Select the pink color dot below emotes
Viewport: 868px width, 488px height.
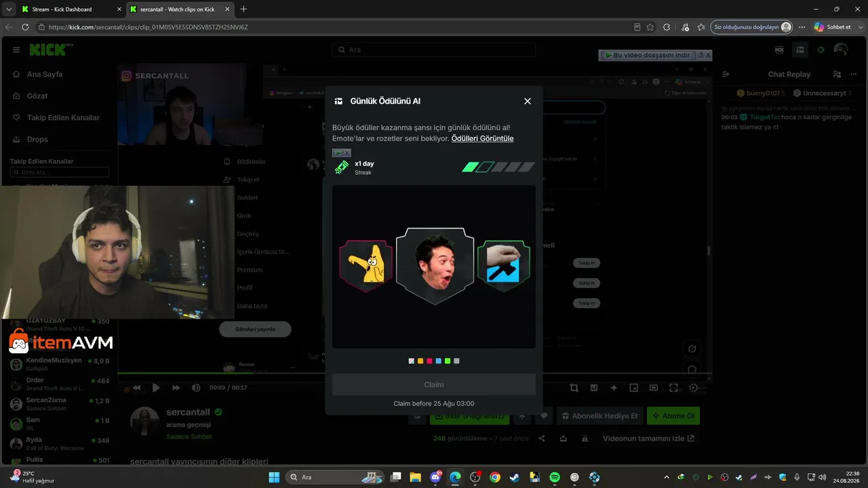coord(429,361)
